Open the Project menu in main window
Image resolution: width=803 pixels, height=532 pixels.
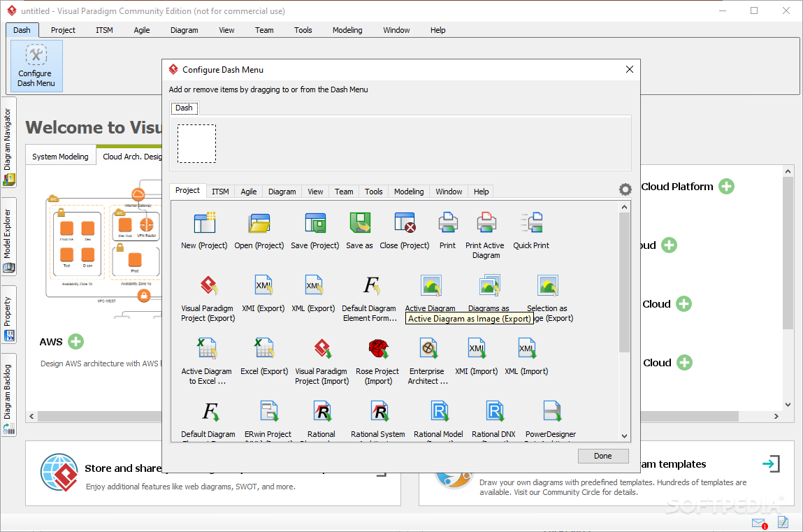pos(63,30)
